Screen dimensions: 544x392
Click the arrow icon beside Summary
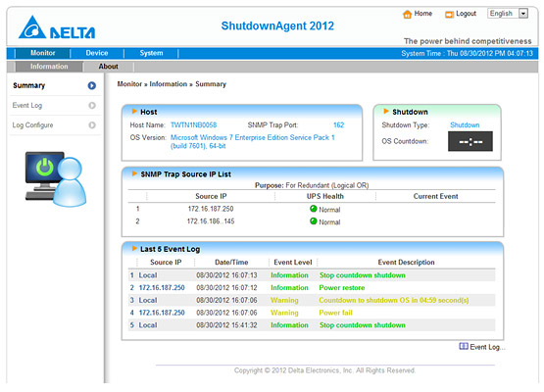click(x=91, y=85)
